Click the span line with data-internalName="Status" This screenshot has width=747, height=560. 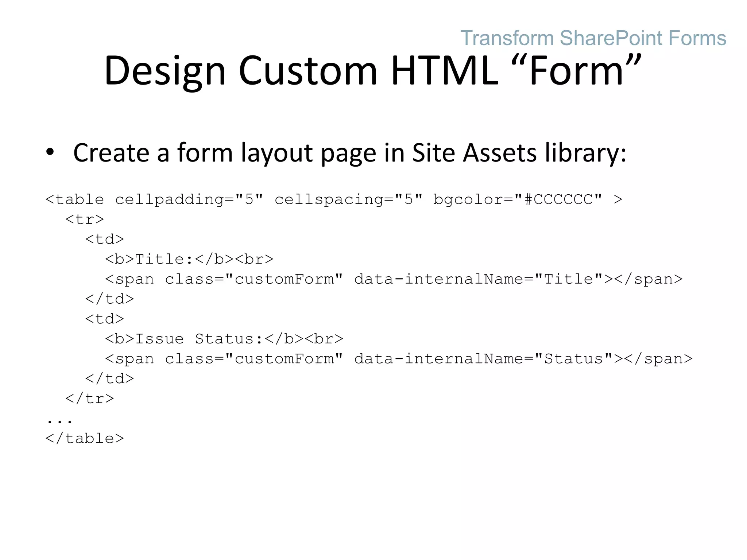(x=399, y=359)
